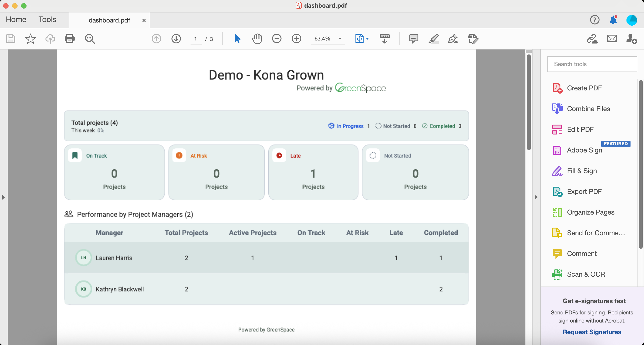The height and width of the screenshot is (345, 644).
Task: Open the Export PDF tool
Action: pyautogui.click(x=584, y=192)
